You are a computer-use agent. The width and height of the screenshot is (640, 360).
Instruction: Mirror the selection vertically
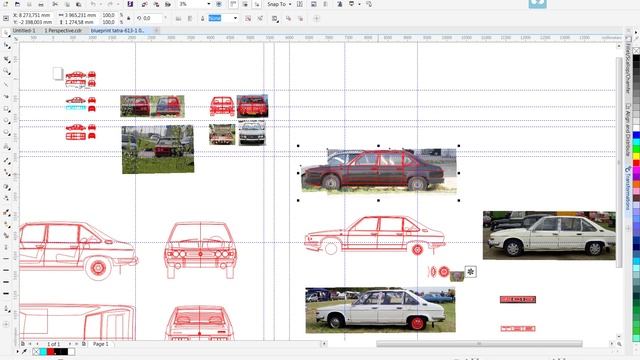tap(190, 18)
